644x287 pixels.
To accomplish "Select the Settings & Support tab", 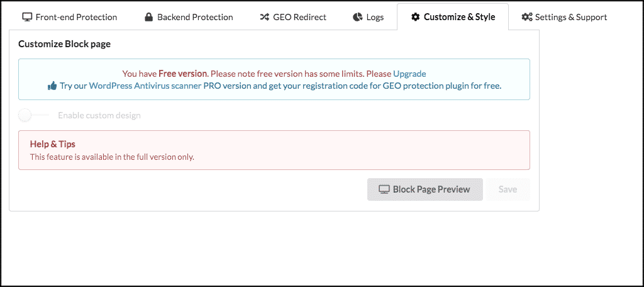I will coord(564,17).
